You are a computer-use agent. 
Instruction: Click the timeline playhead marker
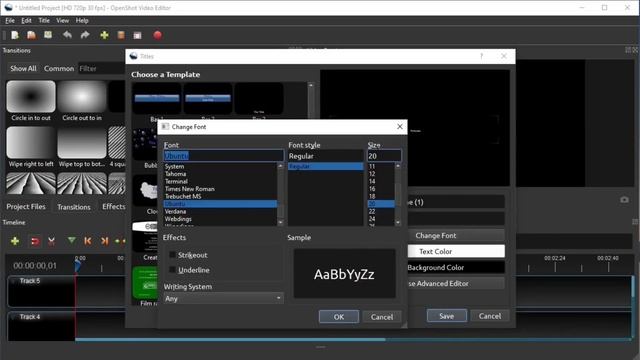point(78,266)
